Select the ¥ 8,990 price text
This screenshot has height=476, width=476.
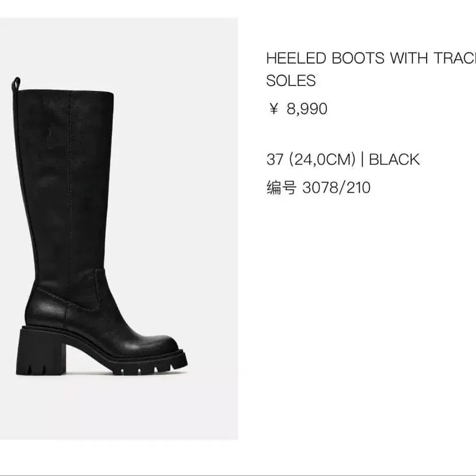(x=298, y=109)
